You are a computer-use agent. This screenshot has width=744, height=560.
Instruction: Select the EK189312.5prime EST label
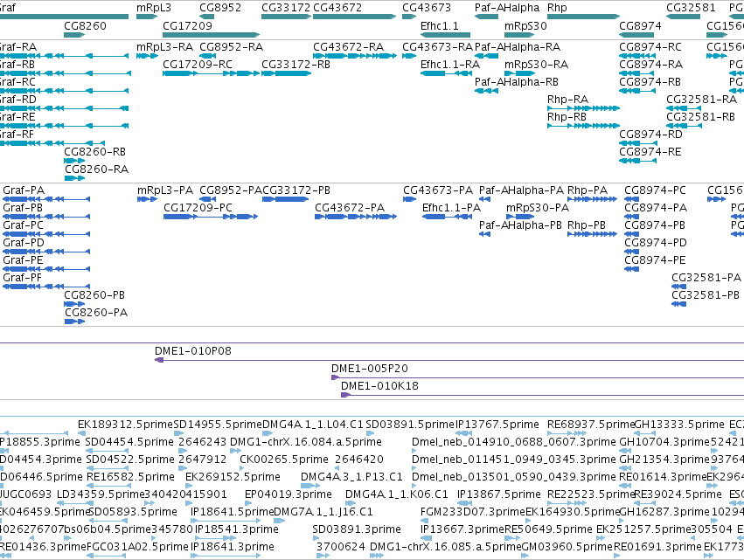(125, 425)
